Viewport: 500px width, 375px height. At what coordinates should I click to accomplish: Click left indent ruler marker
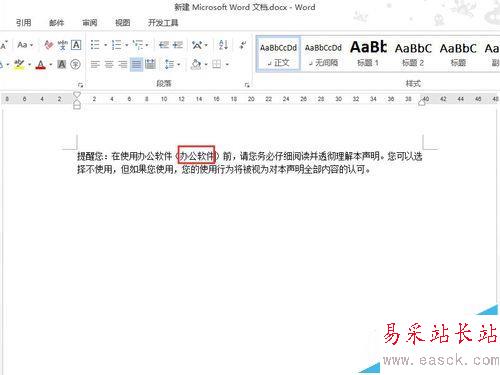coord(77,106)
